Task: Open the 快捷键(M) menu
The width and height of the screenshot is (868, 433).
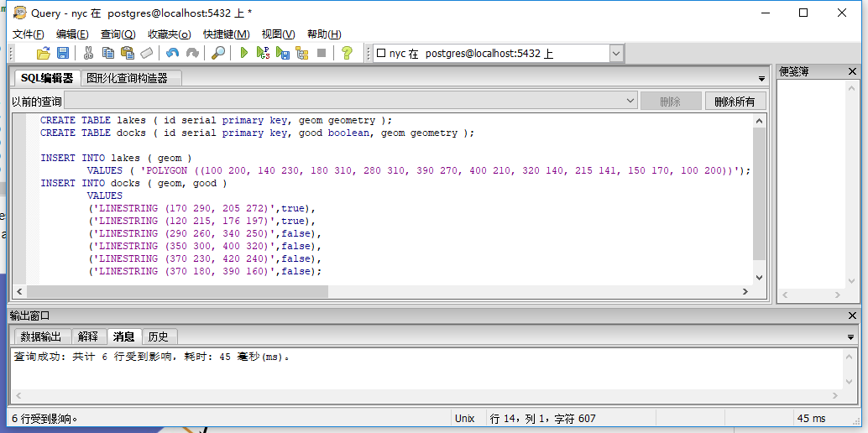Action: point(227,34)
